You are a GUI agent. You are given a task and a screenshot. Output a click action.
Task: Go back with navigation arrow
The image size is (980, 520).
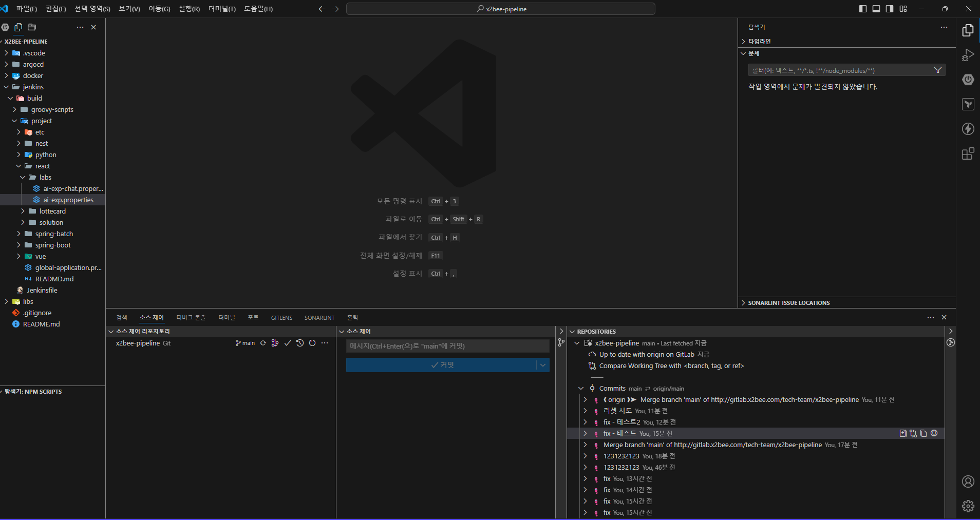click(x=322, y=9)
